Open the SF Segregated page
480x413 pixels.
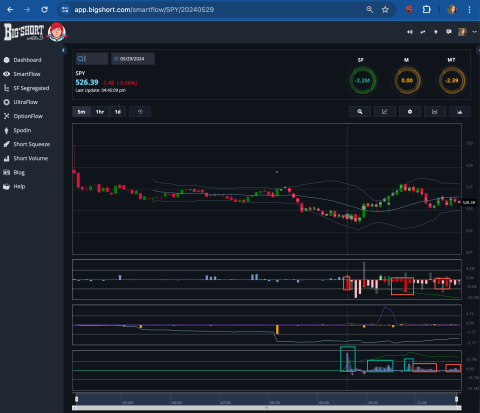(x=26, y=88)
